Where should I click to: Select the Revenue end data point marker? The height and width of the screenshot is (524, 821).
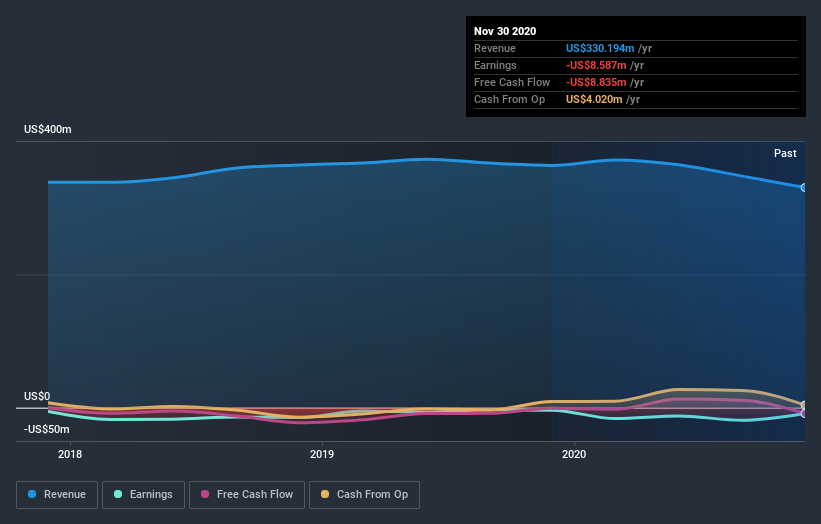804,187
